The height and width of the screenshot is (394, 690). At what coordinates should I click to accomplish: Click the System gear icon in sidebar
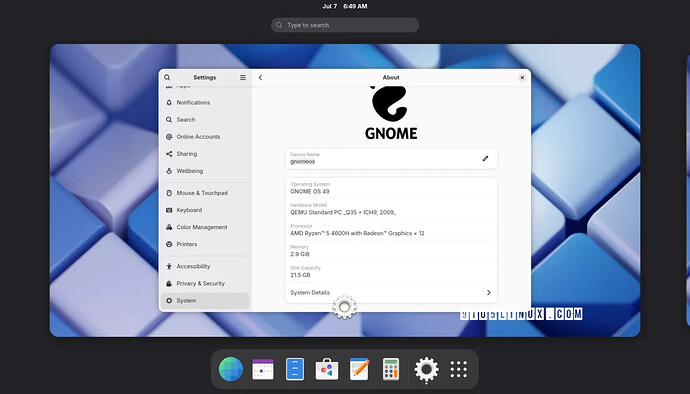tap(169, 301)
